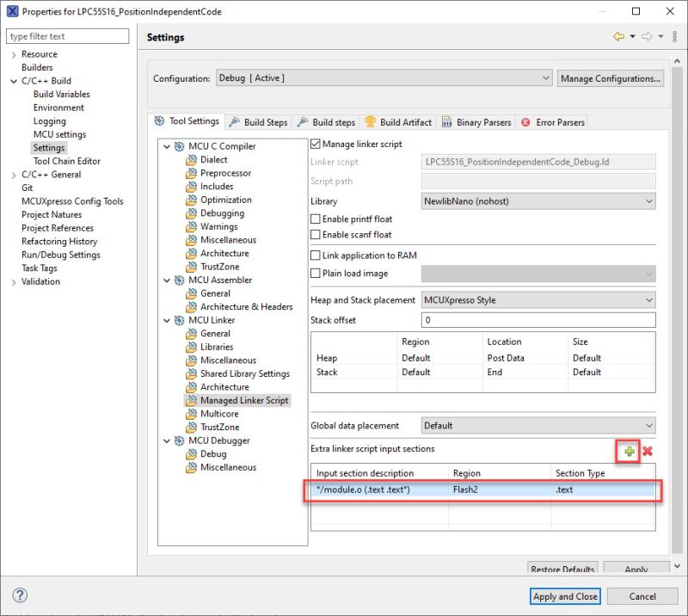Collapse the MCU C Compiler tree section

pos(166,145)
